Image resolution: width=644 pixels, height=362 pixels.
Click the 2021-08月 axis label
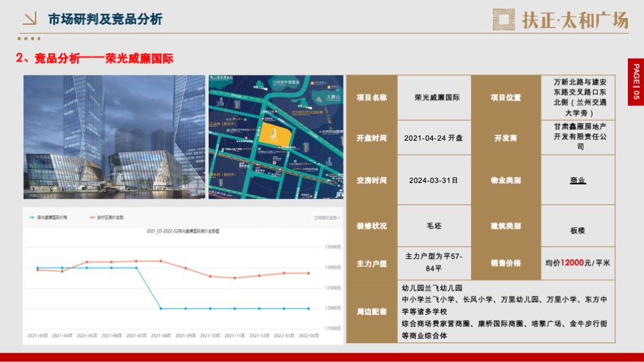click(x=160, y=335)
